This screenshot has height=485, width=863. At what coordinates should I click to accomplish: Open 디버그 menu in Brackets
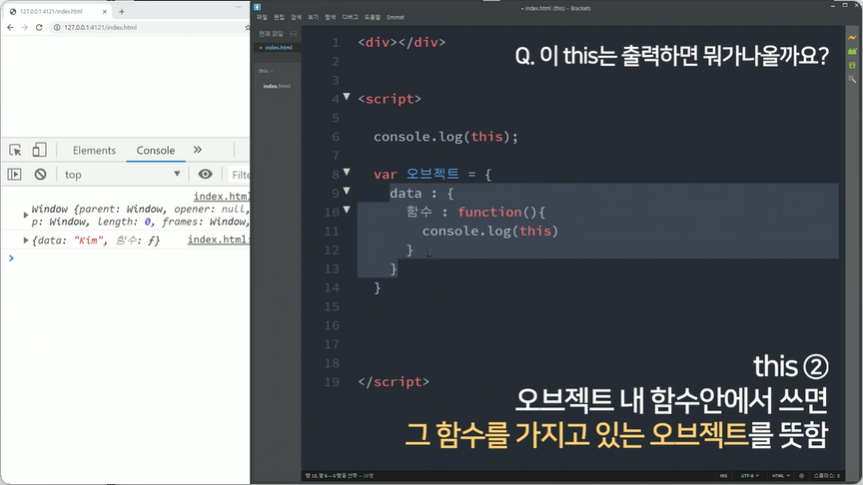pyautogui.click(x=350, y=17)
